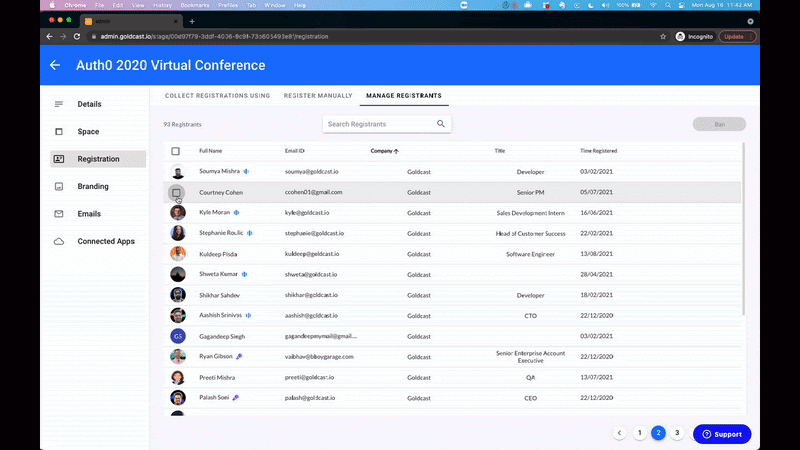Go to page 1 of registrants
The height and width of the screenshot is (450, 800).
pyautogui.click(x=639, y=433)
